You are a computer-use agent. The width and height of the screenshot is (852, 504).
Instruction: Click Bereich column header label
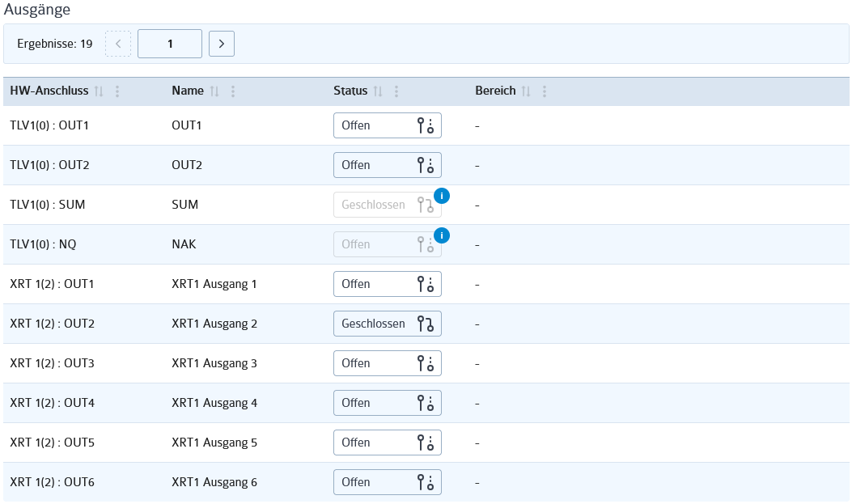pos(495,91)
